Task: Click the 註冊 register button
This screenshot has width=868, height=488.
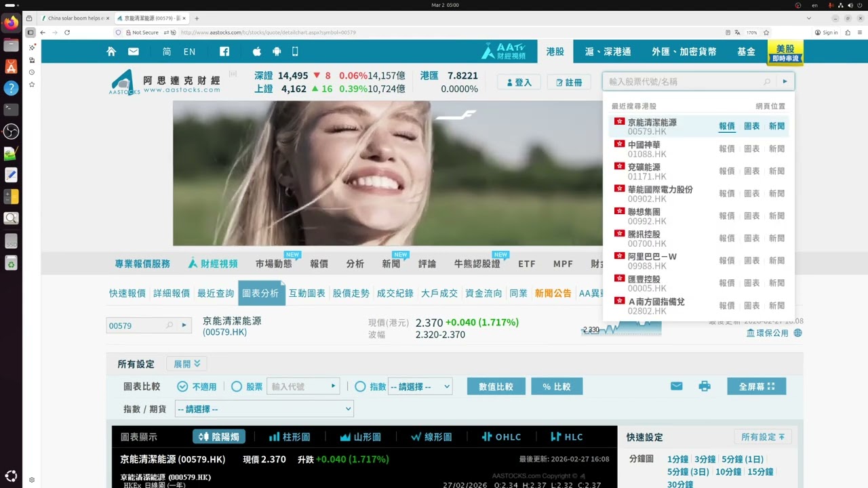Action: 569,82
